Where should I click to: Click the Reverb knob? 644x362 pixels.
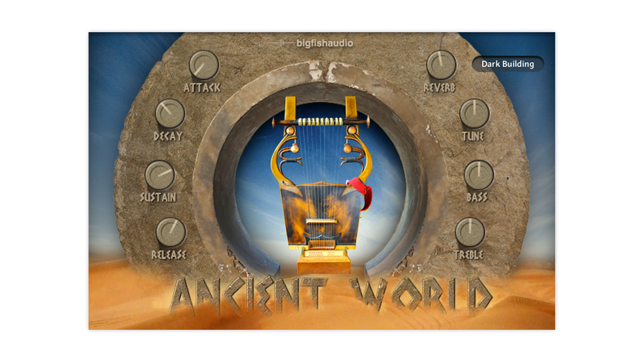point(441,65)
